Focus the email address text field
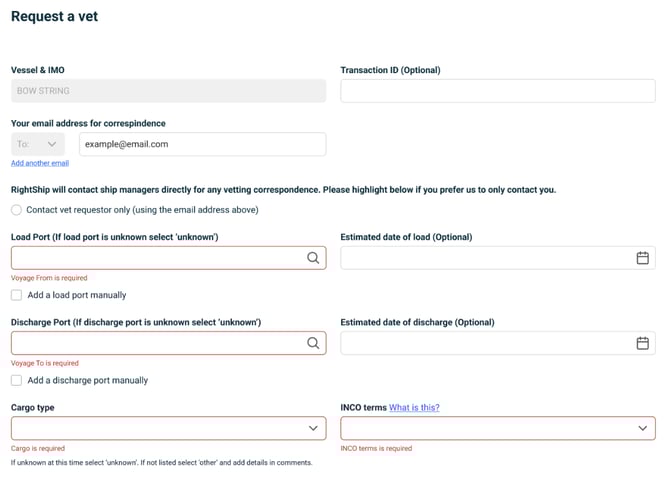The image size is (670, 477). [202, 144]
